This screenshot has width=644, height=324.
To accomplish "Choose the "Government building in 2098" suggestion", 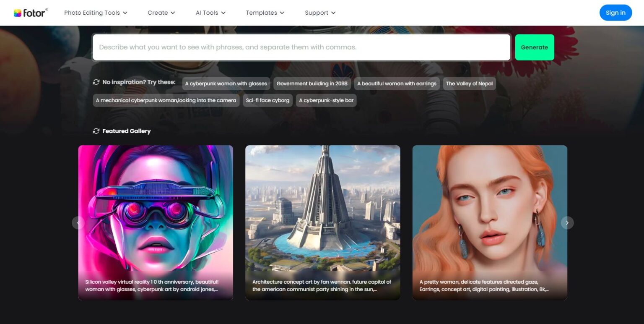I will pyautogui.click(x=312, y=84).
